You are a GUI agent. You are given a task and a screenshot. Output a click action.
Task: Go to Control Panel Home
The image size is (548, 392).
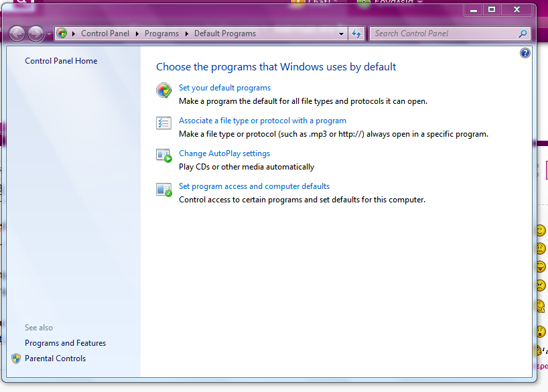coord(61,61)
